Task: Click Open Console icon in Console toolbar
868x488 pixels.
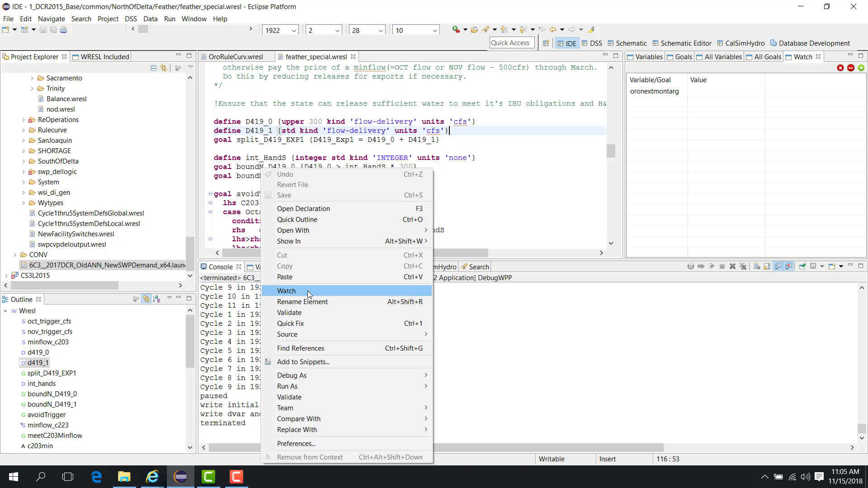Action: pos(832,266)
